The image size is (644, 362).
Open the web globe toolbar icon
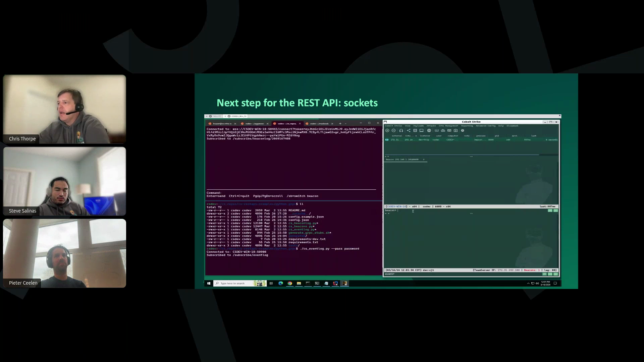[429, 130]
